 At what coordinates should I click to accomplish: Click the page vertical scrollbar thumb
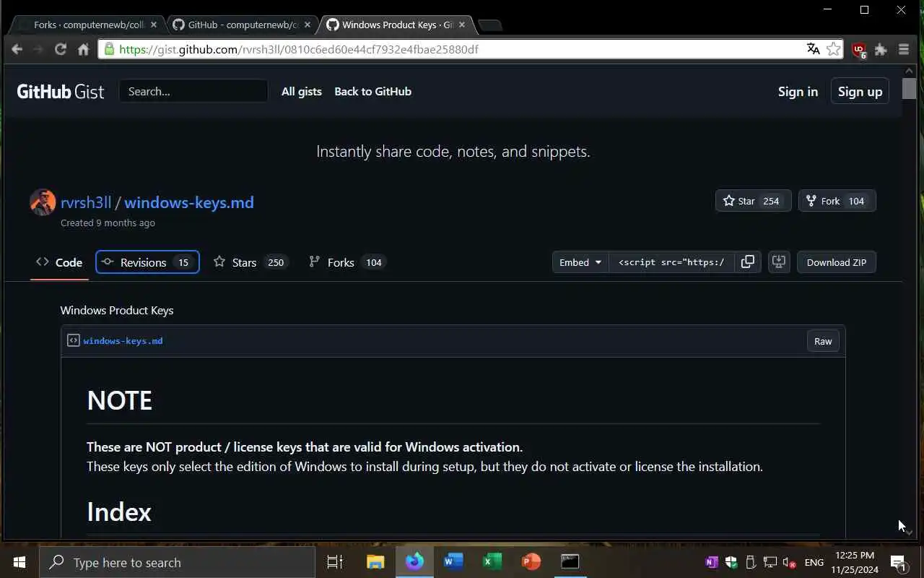click(909, 89)
